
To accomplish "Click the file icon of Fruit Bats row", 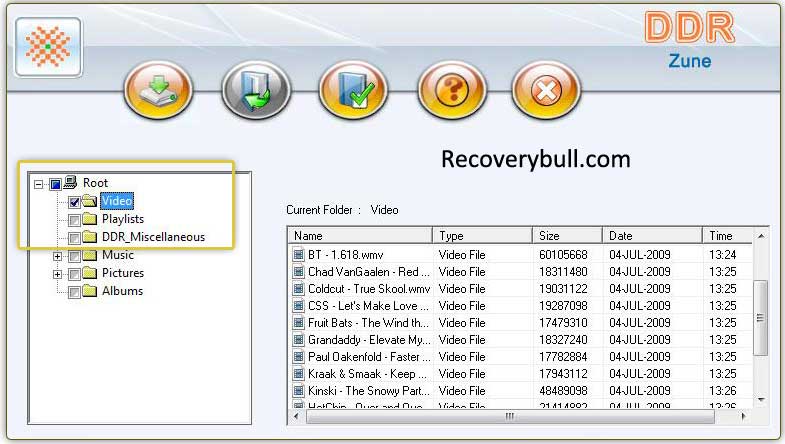I will (x=298, y=323).
